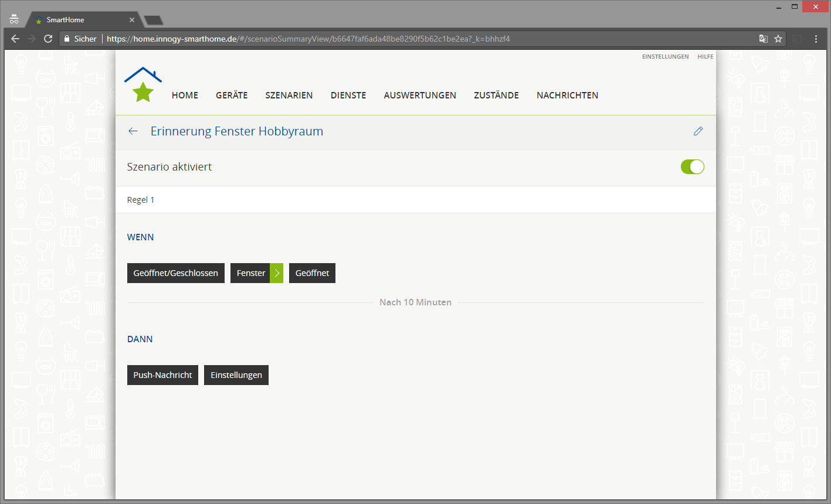
Task: Expand the green chevron next to Fenster
Action: point(277,273)
